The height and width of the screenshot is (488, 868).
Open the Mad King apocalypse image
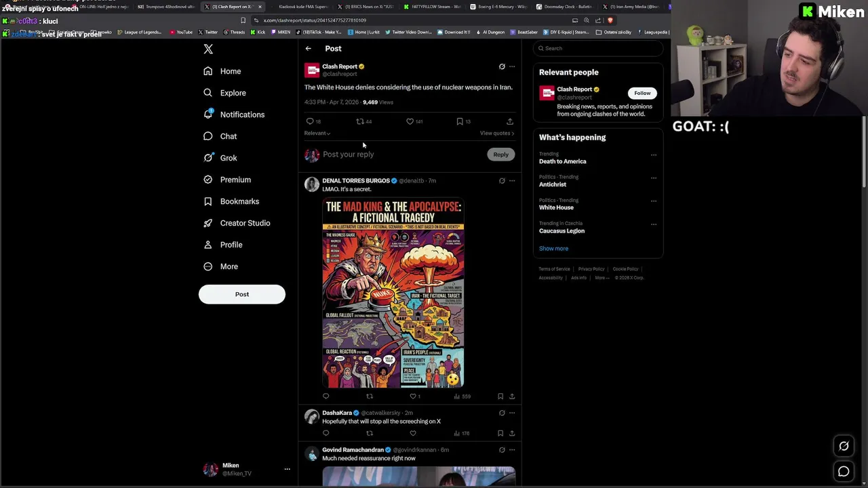pyautogui.click(x=393, y=293)
